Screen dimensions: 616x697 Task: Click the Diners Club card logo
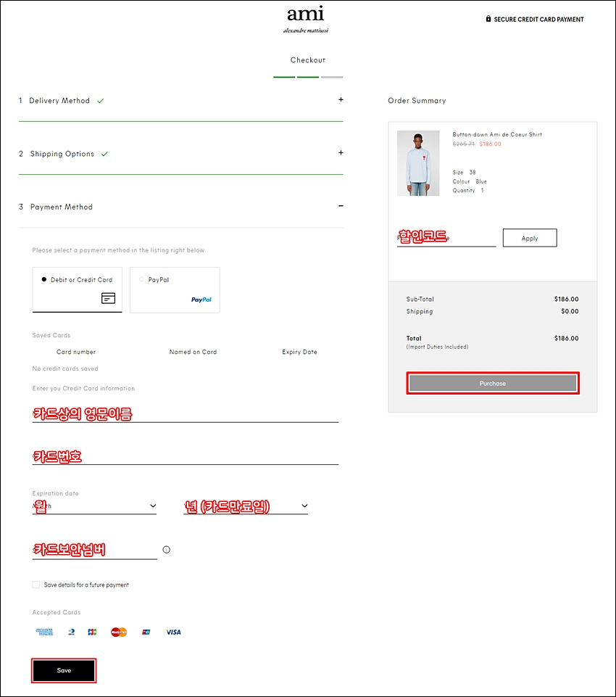(x=71, y=632)
